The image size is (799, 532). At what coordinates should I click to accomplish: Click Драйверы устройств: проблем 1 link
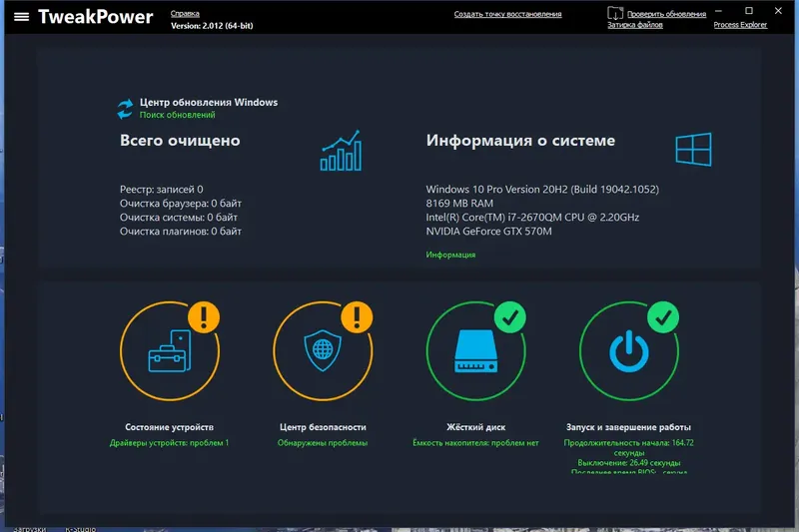(169, 443)
